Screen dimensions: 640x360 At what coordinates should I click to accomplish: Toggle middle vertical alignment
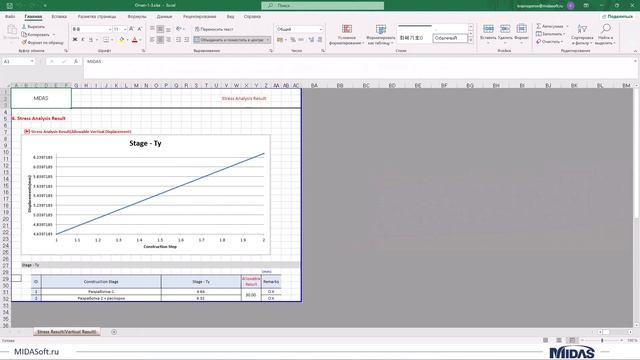click(160, 29)
